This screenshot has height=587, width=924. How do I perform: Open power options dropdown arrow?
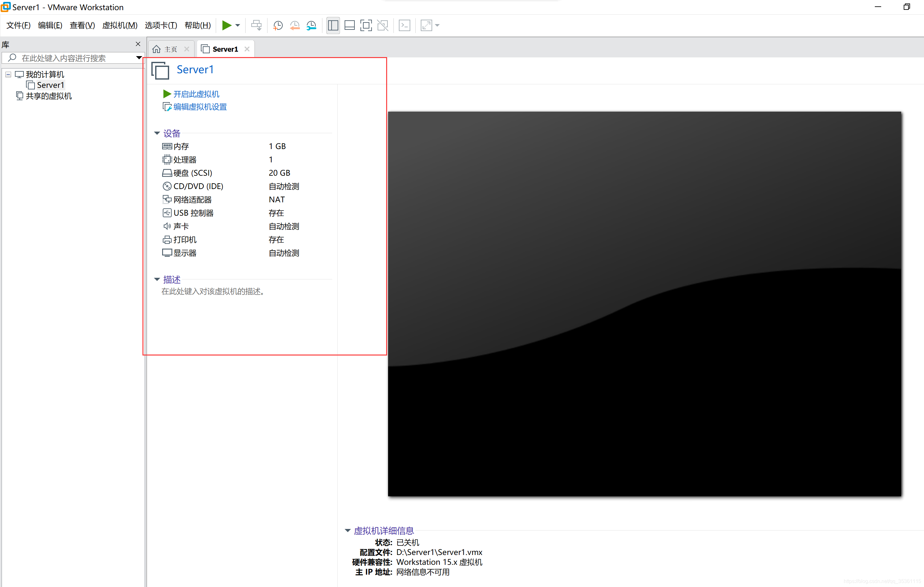click(x=238, y=25)
